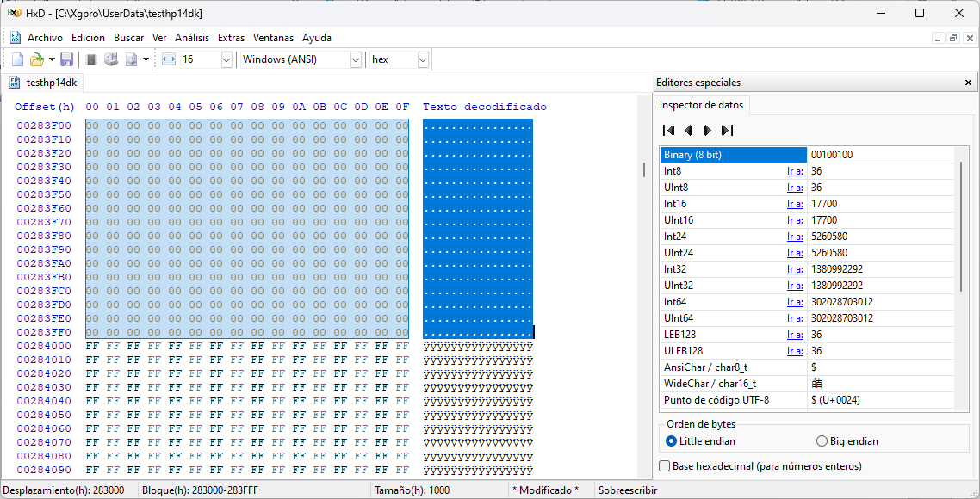Select the Big endian byte order
Image resolution: width=980 pixels, height=499 pixels.
[822, 441]
